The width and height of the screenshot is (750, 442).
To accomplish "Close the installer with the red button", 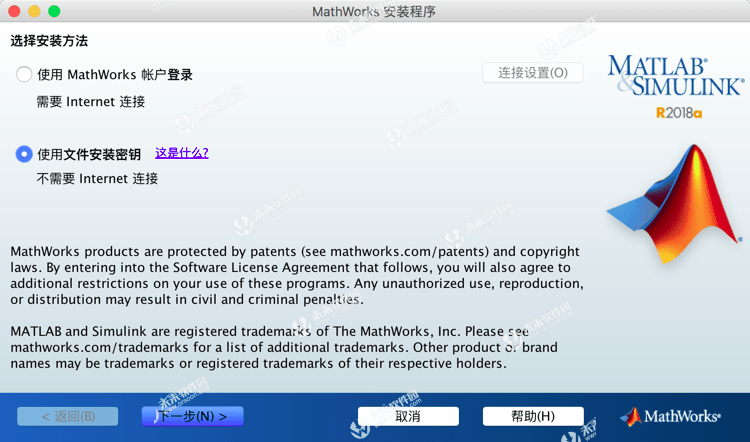I will tap(14, 11).
